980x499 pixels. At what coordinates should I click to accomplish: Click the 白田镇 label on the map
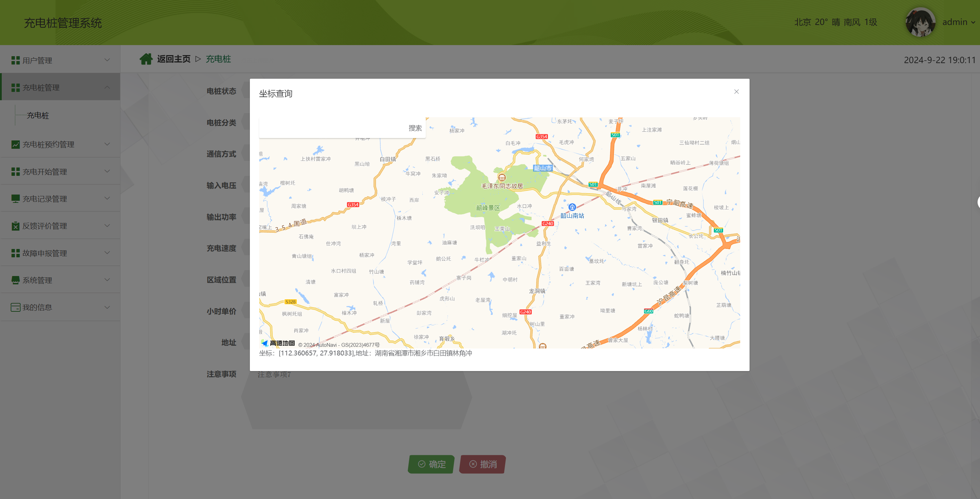(x=388, y=159)
